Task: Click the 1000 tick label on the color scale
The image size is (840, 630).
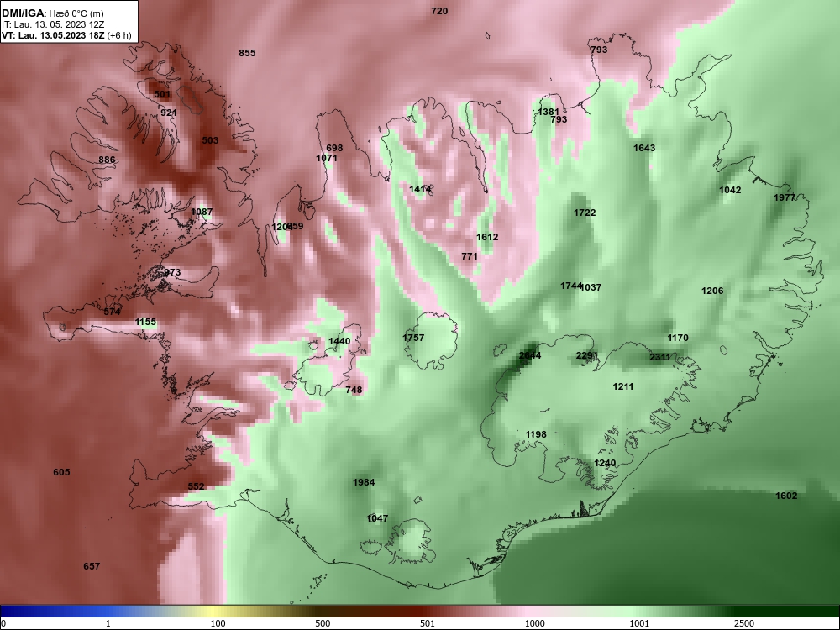Action: coord(534,623)
